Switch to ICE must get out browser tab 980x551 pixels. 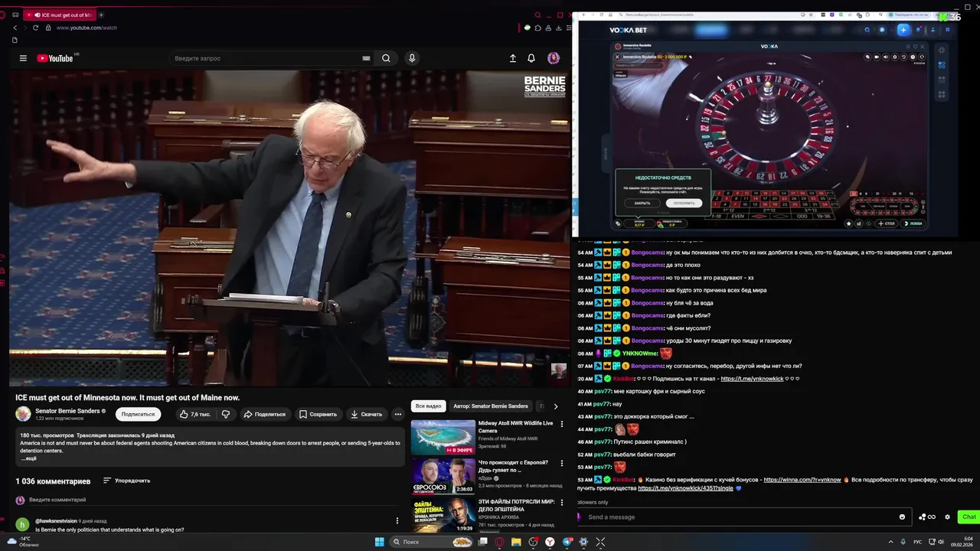tap(60, 15)
